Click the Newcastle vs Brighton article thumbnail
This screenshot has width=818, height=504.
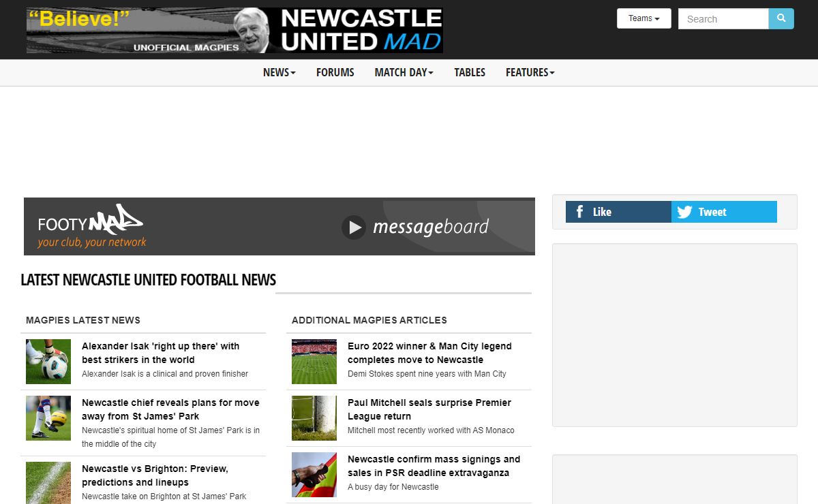pyautogui.click(x=48, y=483)
